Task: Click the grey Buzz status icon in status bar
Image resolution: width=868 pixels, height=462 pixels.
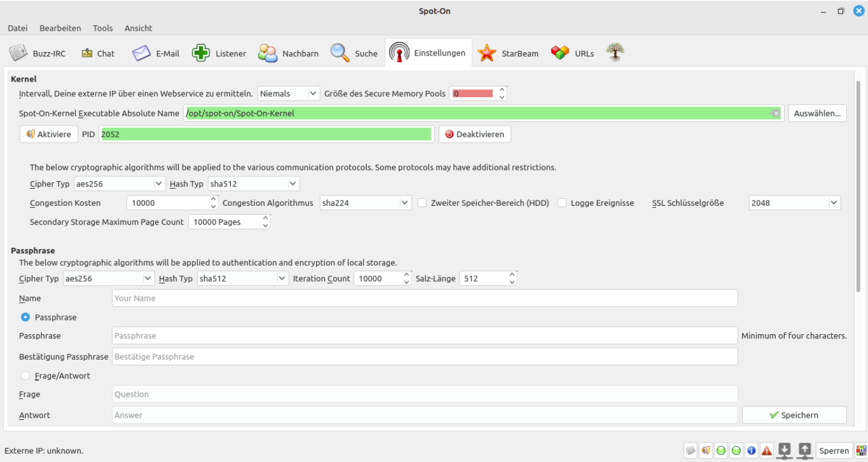Action: coord(690,451)
